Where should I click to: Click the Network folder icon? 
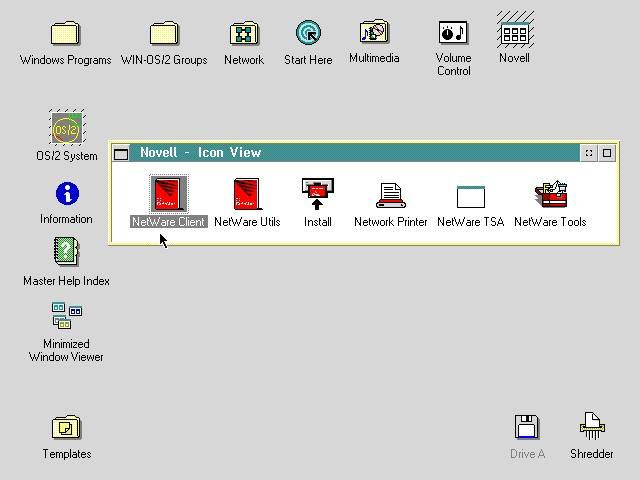(x=244, y=33)
